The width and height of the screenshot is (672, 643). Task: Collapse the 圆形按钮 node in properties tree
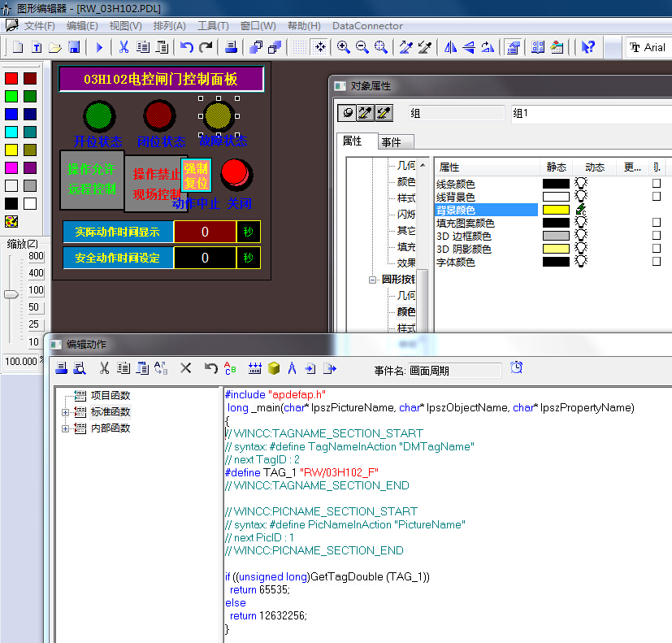click(x=373, y=280)
